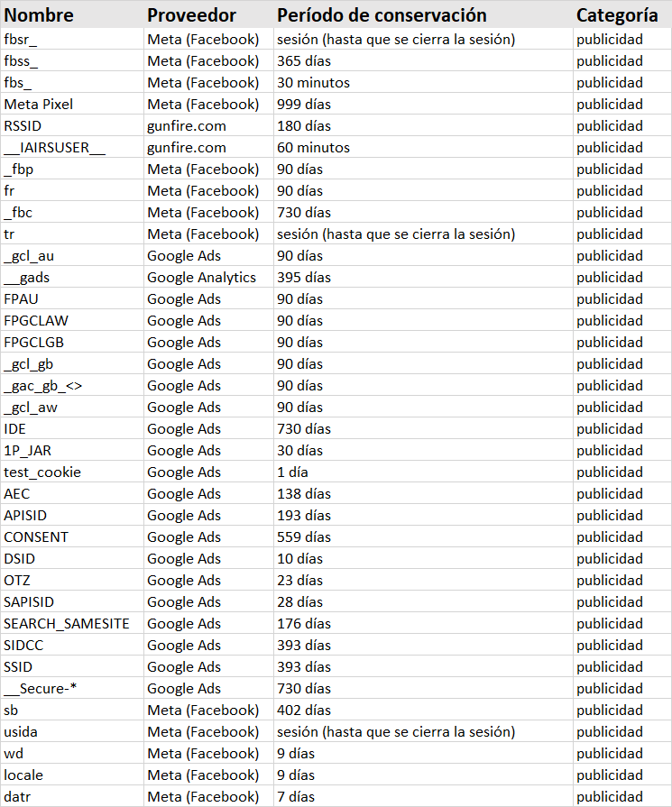Viewport: 672px width, 807px height.
Task: Click the 1 día retention cell
Action: 293,472
